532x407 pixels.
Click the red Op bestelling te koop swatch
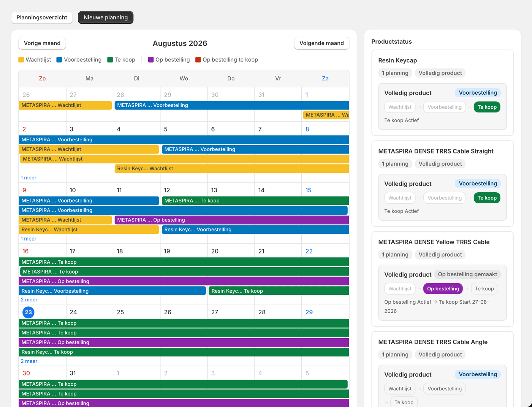tap(198, 60)
